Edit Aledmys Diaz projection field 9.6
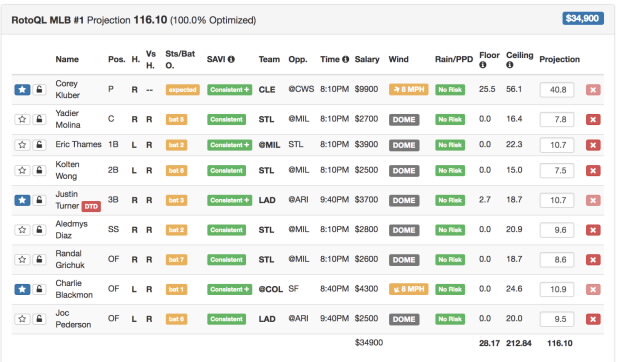 tap(557, 230)
